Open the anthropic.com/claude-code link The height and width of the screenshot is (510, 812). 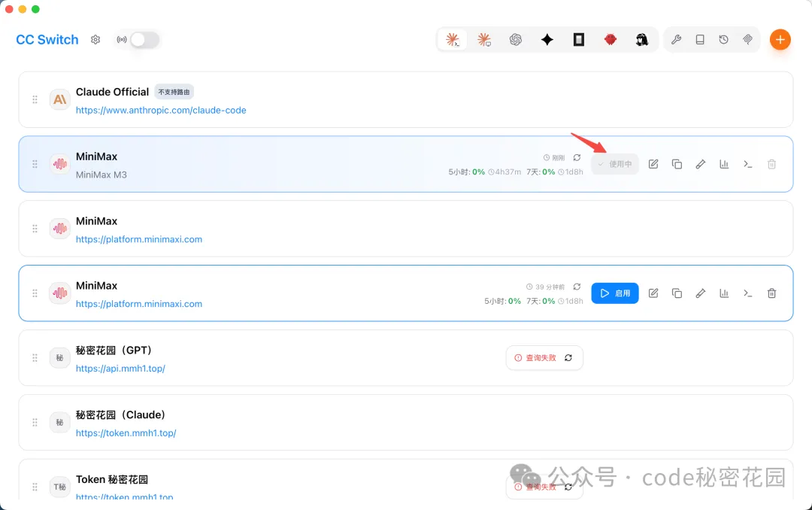(x=161, y=110)
